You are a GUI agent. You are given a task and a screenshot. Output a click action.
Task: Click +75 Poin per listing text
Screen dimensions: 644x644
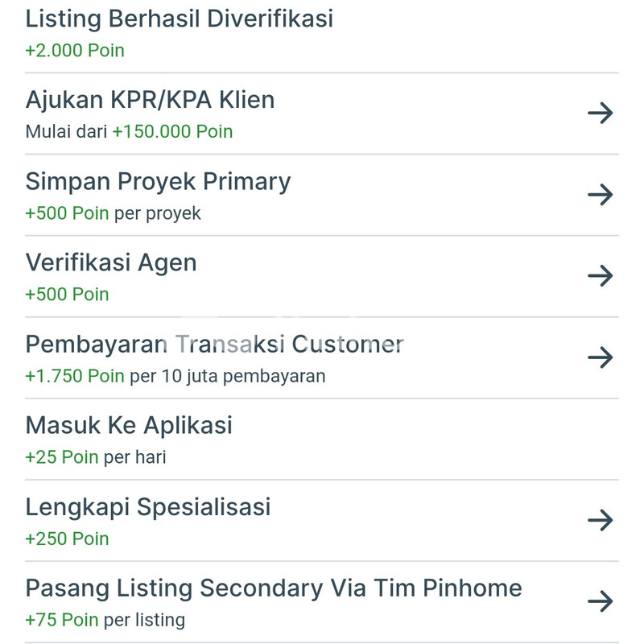point(105,620)
